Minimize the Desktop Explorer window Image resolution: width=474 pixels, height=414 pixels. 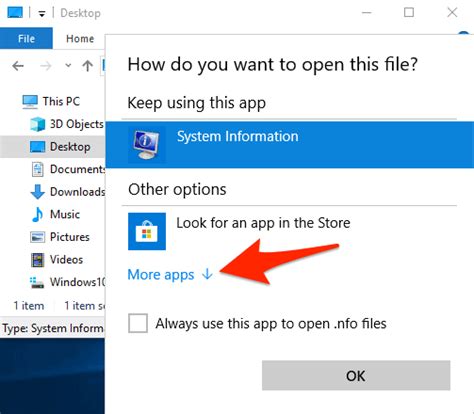(367, 13)
